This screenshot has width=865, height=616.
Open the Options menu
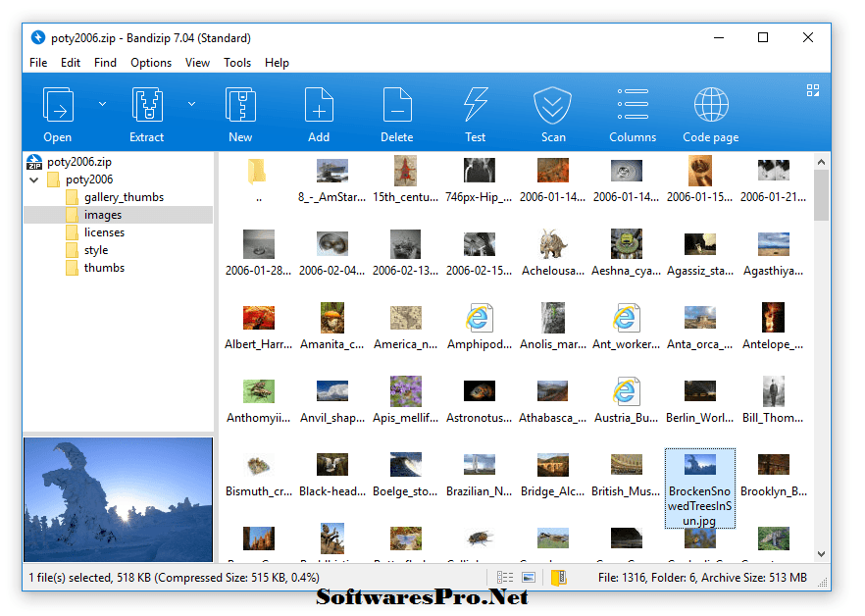150,62
